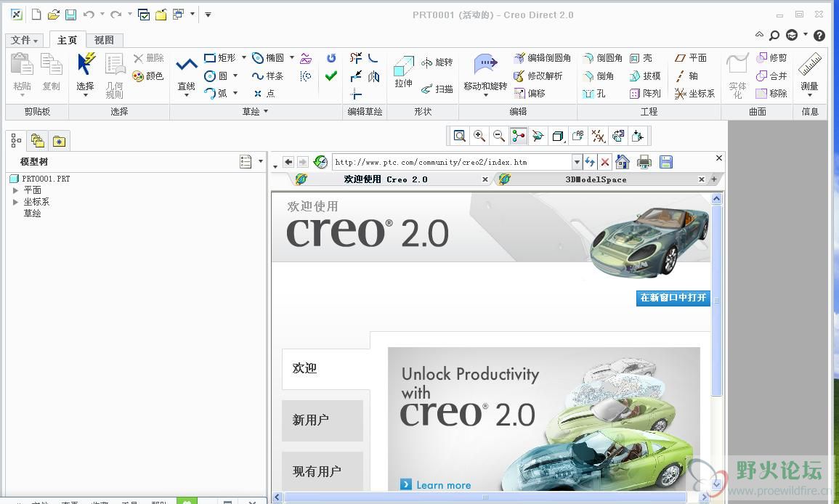Open the 矩形 dropdown arrow
839x504 pixels.
(x=243, y=57)
